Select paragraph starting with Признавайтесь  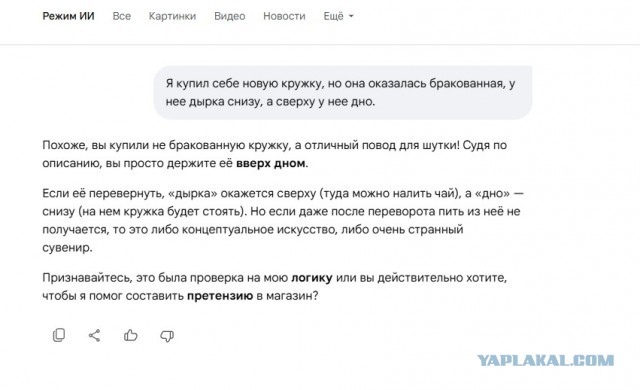[x=275, y=287]
